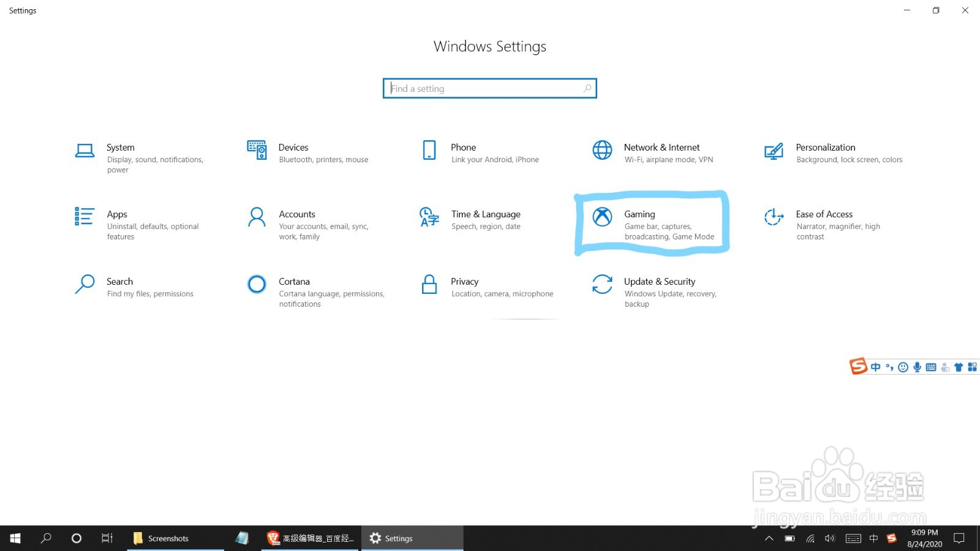Open the Windows Start menu
The height and width of the screenshot is (551, 980).
click(15, 538)
